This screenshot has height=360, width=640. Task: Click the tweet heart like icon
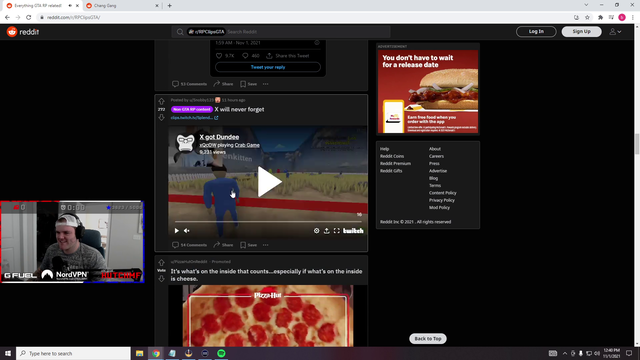click(219, 56)
